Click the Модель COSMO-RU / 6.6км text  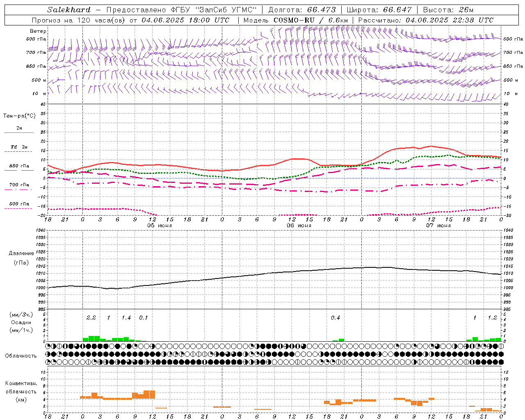(x=296, y=20)
